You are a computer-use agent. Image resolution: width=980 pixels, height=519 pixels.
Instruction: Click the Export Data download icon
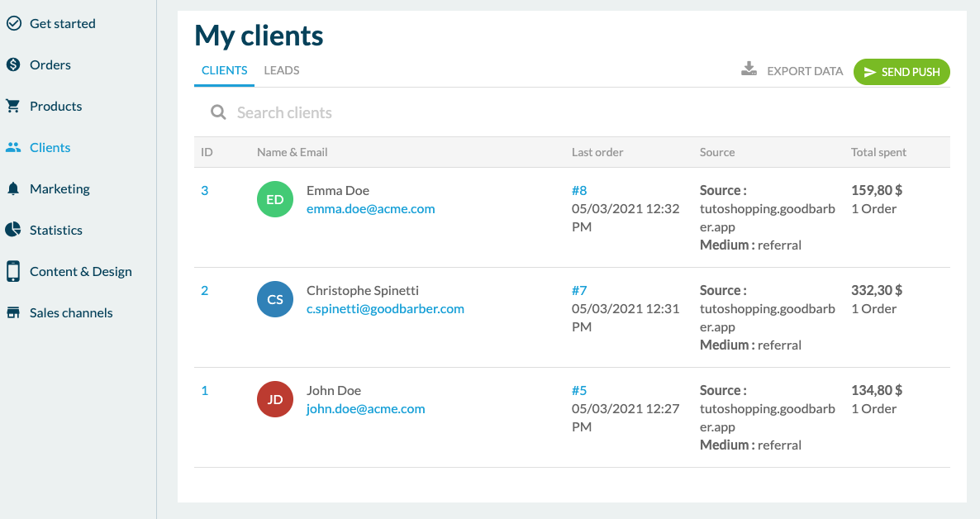(749, 69)
